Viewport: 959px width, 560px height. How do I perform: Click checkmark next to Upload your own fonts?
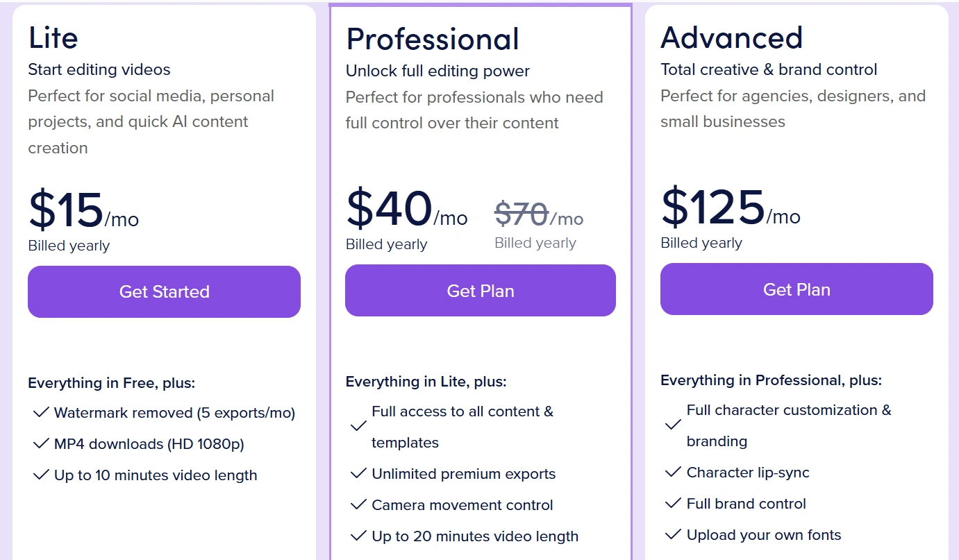tap(672, 535)
